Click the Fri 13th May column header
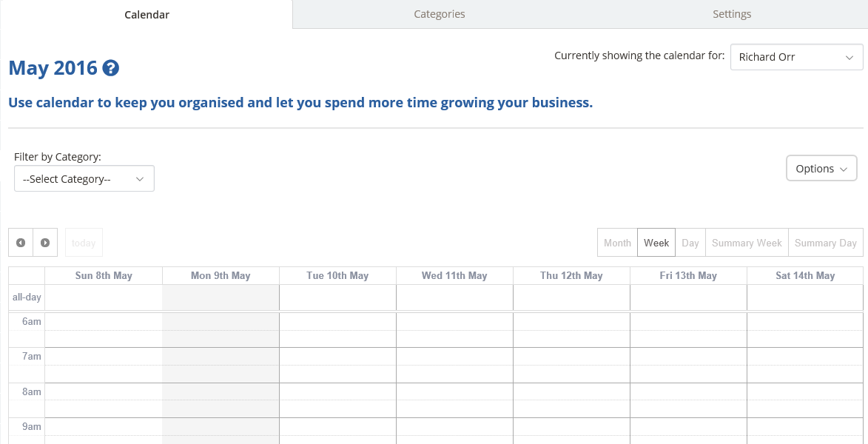 coord(688,276)
